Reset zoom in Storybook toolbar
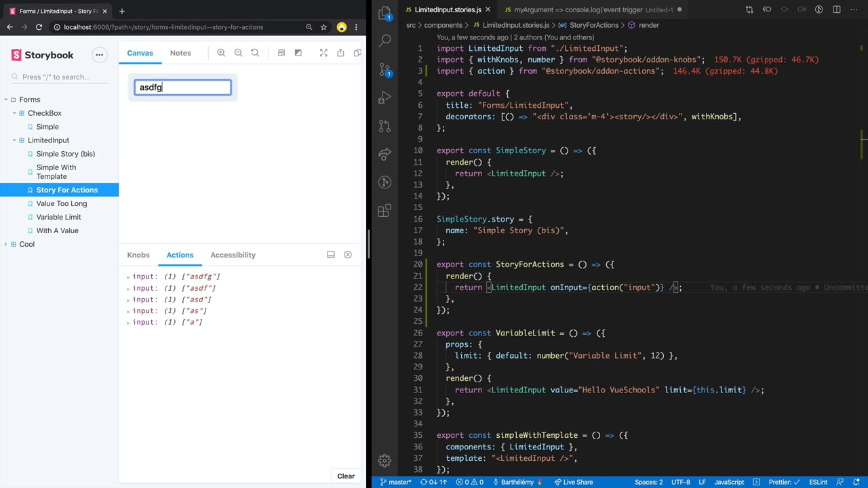The width and height of the screenshot is (868, 488). [255, 53]
